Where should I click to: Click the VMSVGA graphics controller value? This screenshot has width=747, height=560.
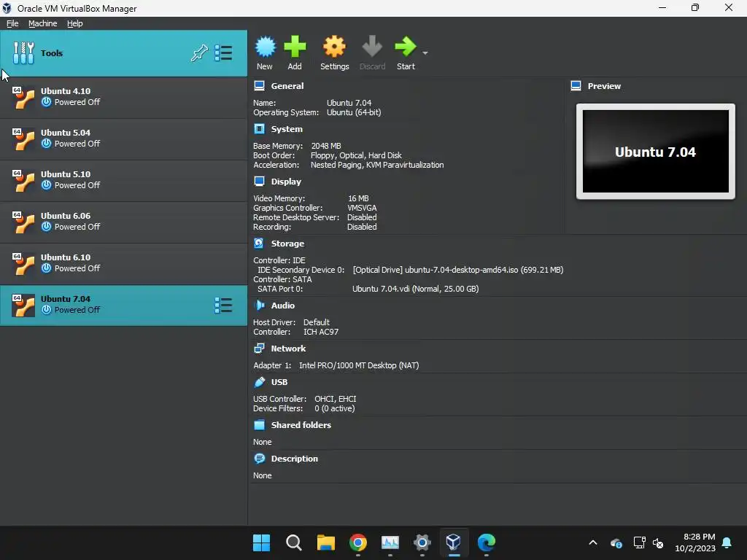tap(362, 208)
